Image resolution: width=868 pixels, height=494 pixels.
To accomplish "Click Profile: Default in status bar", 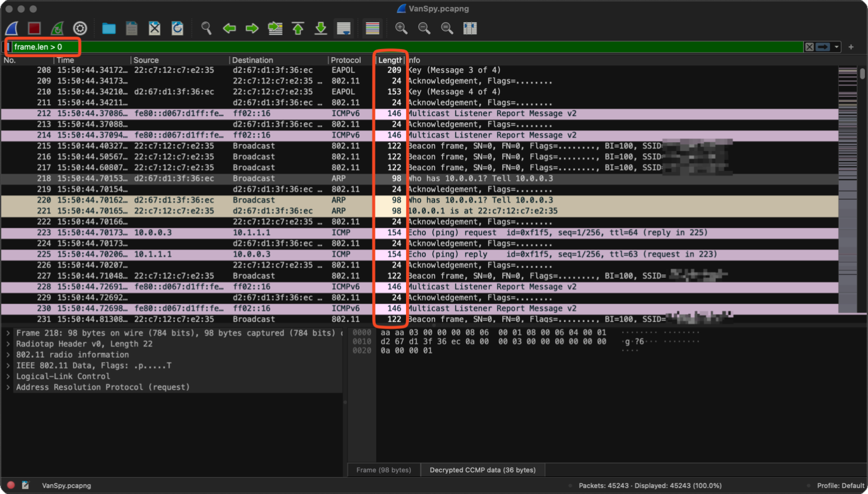I will 841,486.
